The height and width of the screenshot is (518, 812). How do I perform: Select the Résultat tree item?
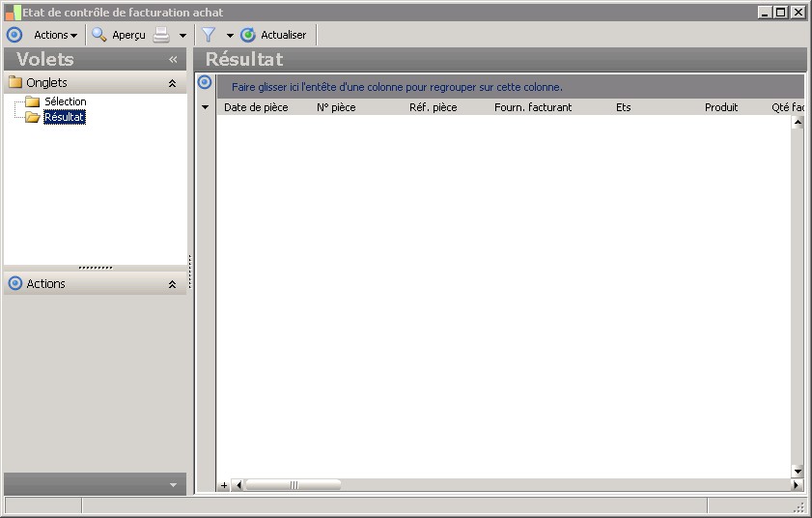pyautogui.click(x=65, y=117)
